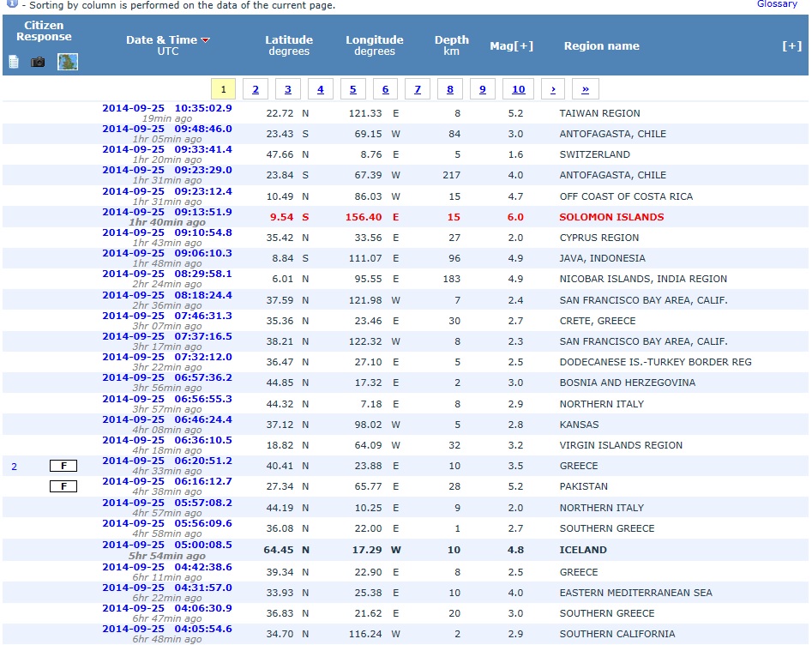Click the F badge in the Pakistan row

pyautogui.click(x=63, y=486)
